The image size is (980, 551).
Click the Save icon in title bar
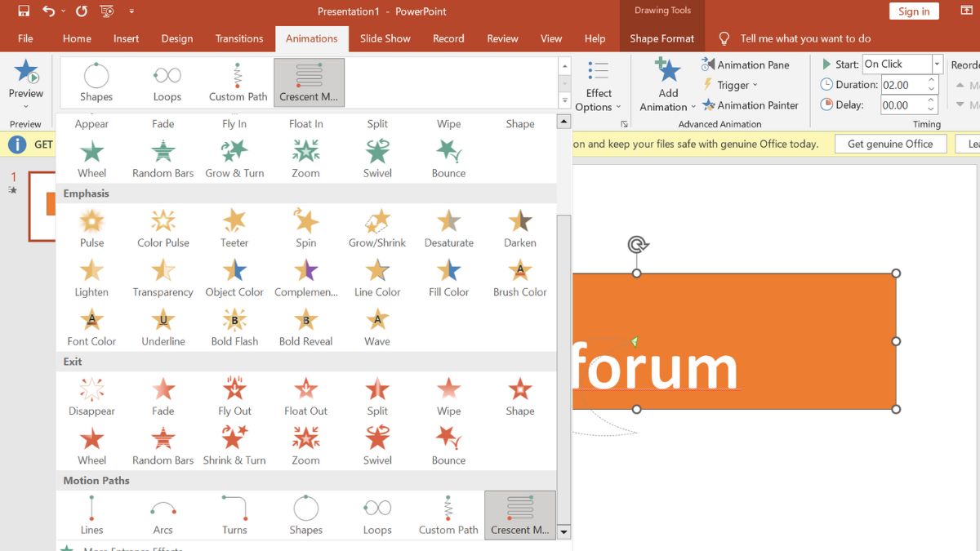pyautogui.click(x=23, y=11)
